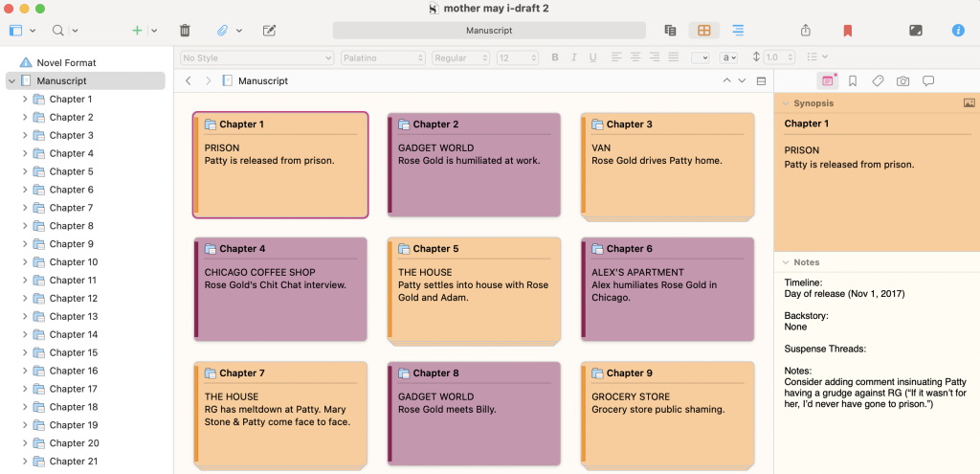Image resolution: width=980 pixels, height=474 pixels.
Task: Open the text color swatch dropdown
Action: coord(700,57)
